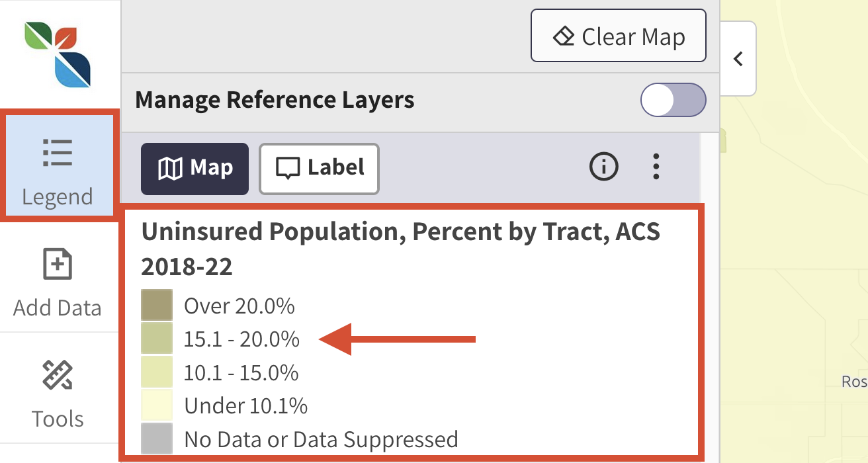Switch to the Map view tab
This screenshot has height=463, width=868.
click(195, 169)
